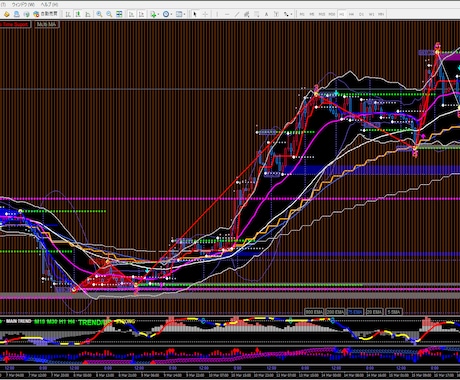
Task: Select the crosshair tool
Action: click(x=205, y=14)
